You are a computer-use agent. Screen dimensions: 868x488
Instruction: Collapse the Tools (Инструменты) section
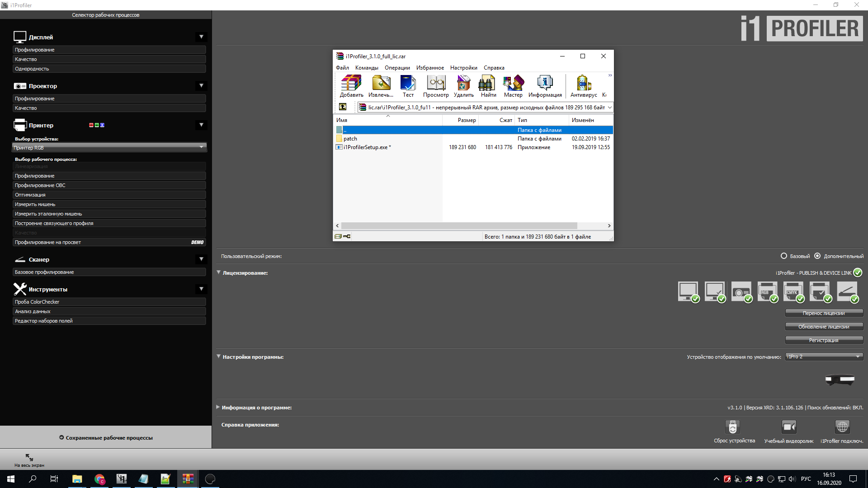click(202, 289)
